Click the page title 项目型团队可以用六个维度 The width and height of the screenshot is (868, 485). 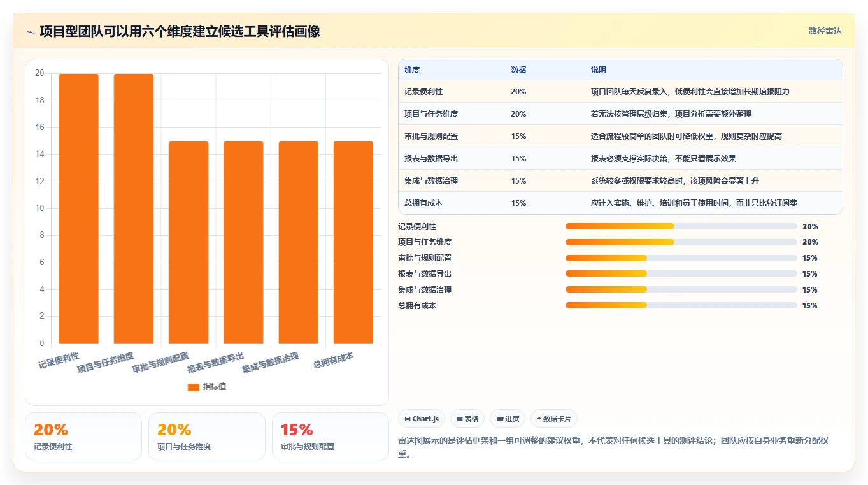(x=180, y=31)
